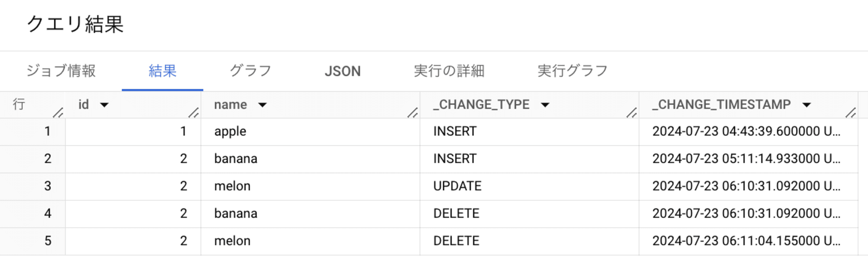Open the name column dropdown arrow
Image resolution: width=868 pixels, height=263 pixels.
pos(262,105)
